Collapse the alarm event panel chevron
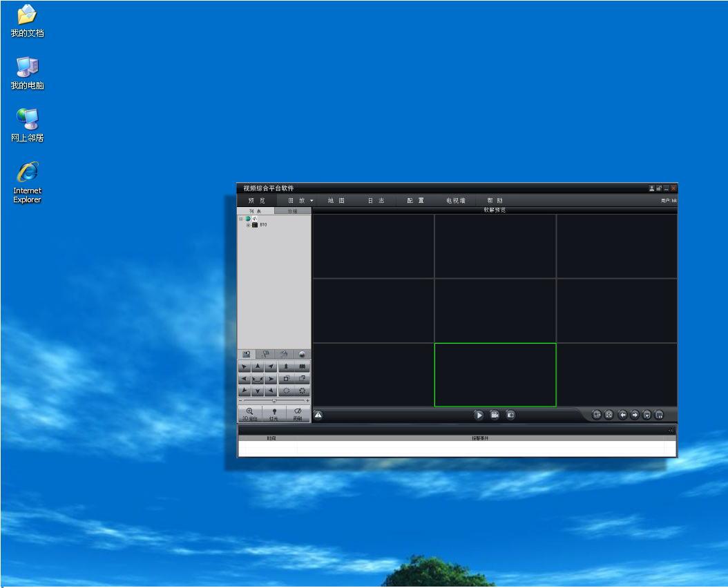 pos(671,430)
